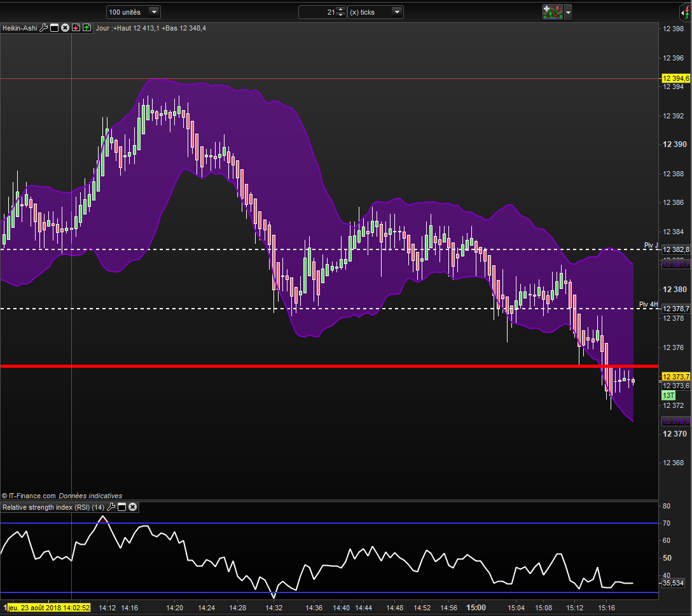The image size is (692, 616).
Task: Click the Piv J pivot line label
Action: pos(650,246)
